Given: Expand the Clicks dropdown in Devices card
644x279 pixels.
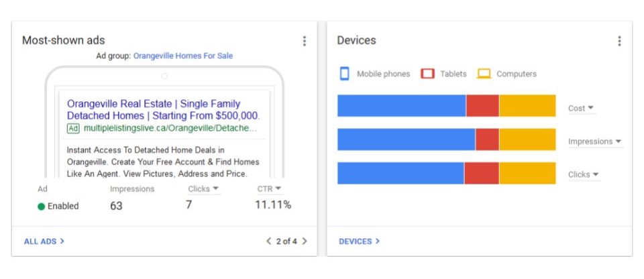Looking at the screenshot, I should 584,174.
